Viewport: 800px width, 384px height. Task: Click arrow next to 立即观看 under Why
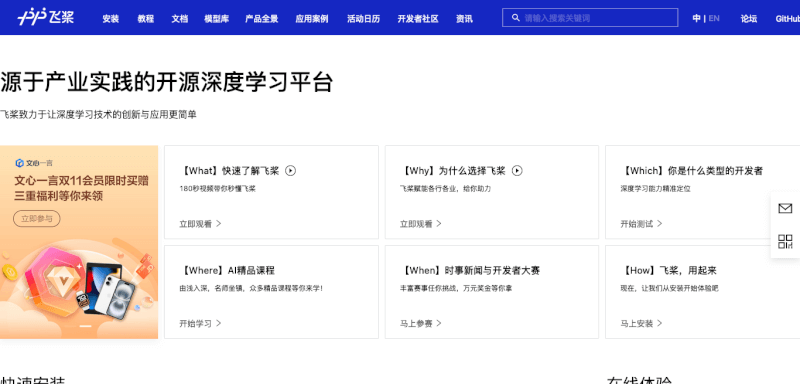pyautogui.click(x=439, y=223)
